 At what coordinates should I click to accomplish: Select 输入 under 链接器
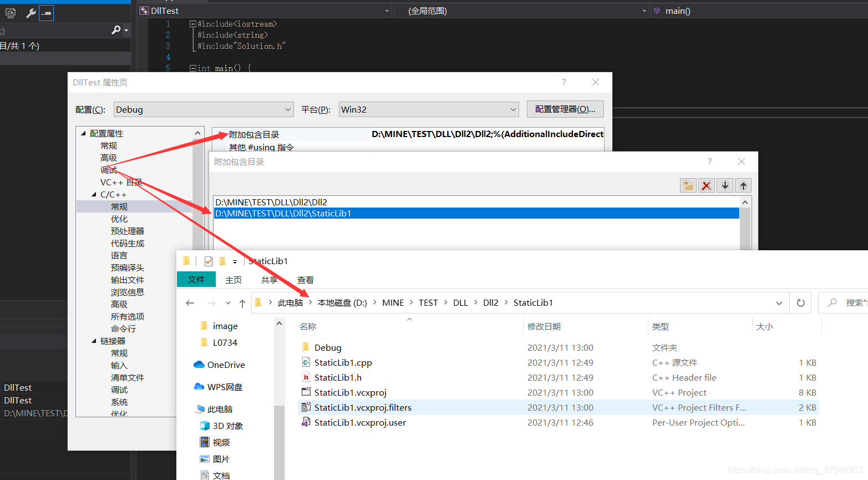coord(119,365)
